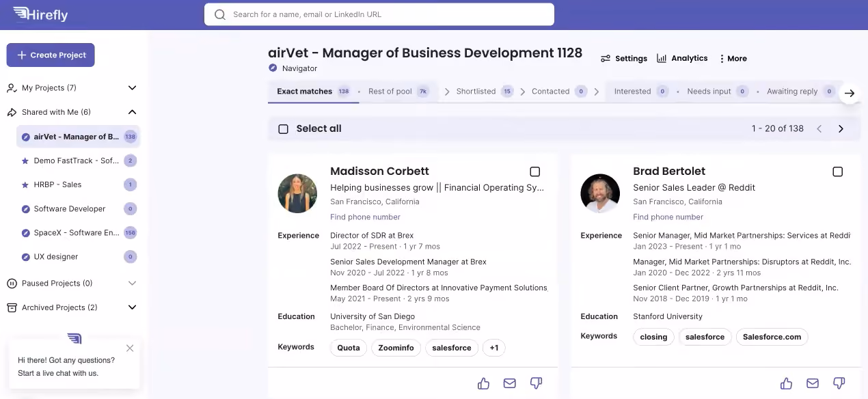
Task: Thumbs up Brad Bertolet
Action: (787, 383)
